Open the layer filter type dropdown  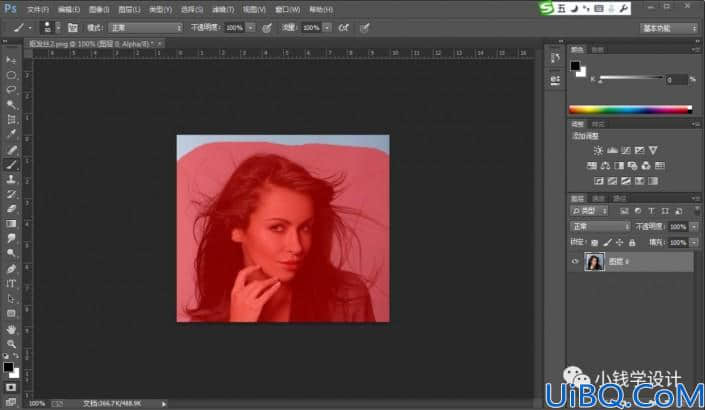pos(589,211)
